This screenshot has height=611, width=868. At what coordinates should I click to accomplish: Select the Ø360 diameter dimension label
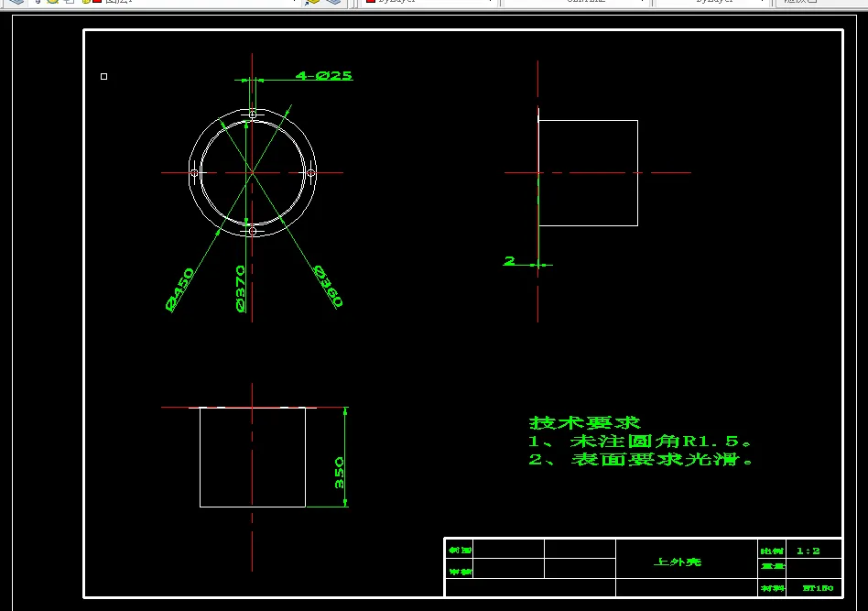pyautogui.click(x=329, y=286)
